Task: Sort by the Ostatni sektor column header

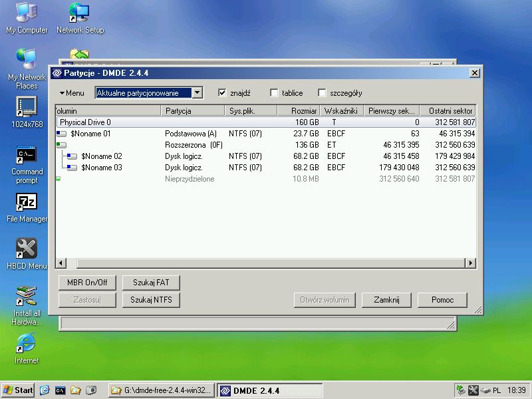Action: point(448,111)
